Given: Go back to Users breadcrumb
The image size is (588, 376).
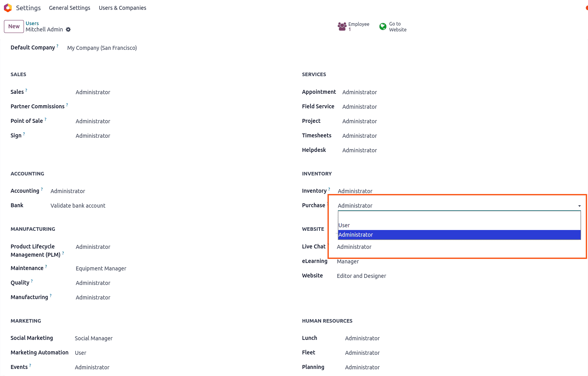Looking at the screenshot, I should pyautogui.click(x=32, y=24).
